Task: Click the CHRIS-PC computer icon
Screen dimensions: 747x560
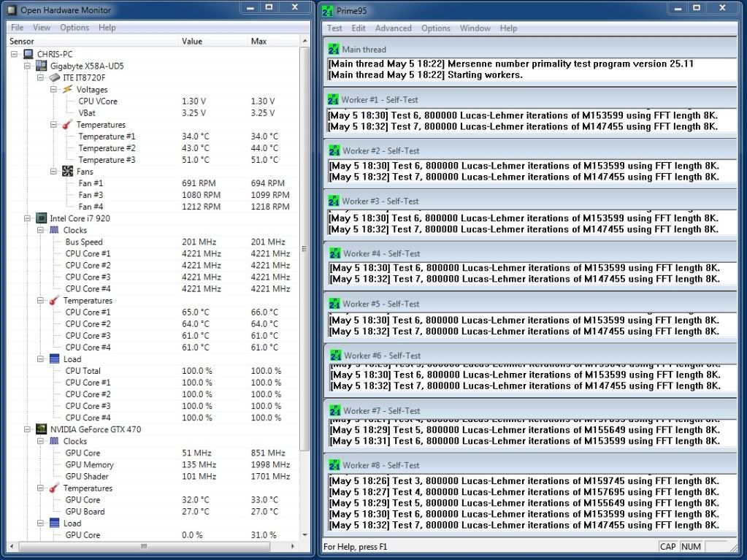Action: click(x=28, y=54)
